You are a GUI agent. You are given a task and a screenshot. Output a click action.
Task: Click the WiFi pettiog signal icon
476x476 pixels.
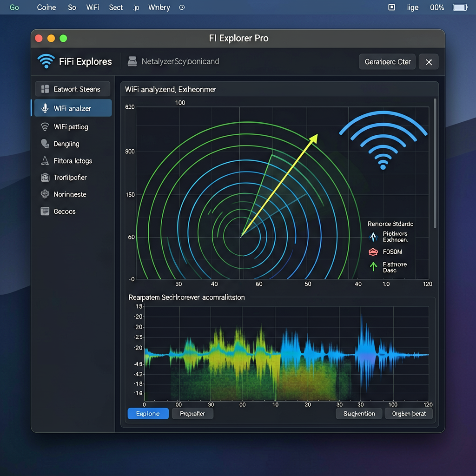tap(45, 126)
